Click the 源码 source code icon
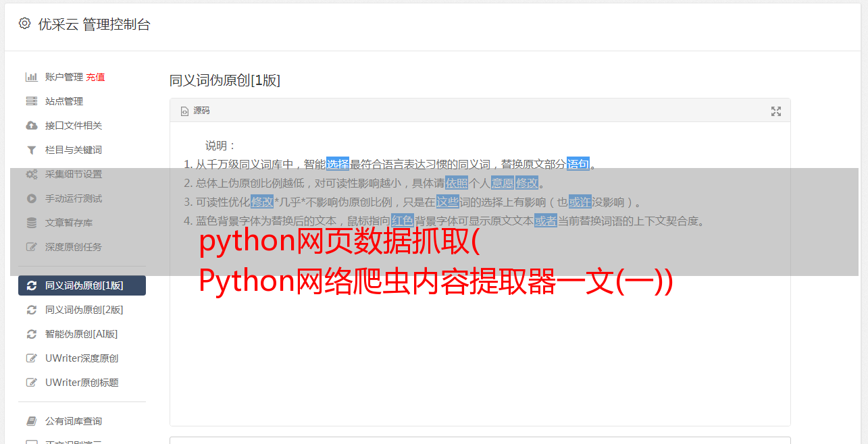The width and height of the screenshot is (868, 444). pos(184,111)
